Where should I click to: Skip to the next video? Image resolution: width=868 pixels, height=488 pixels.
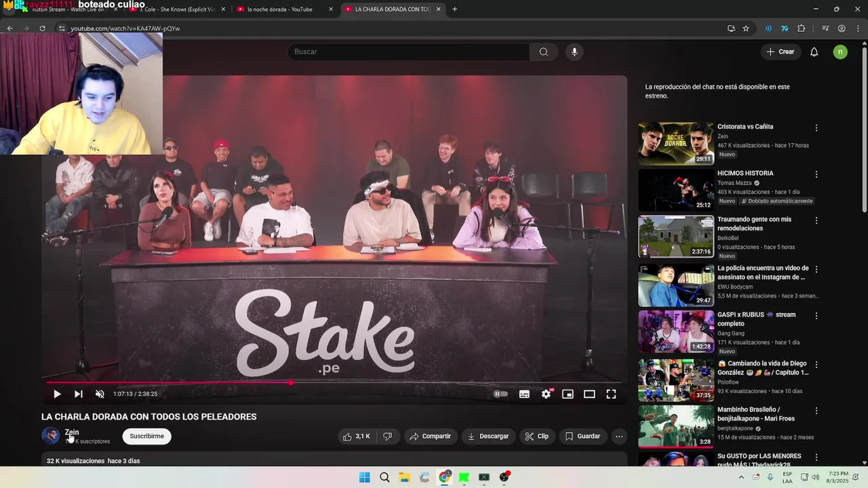click(x=79, y=394)
